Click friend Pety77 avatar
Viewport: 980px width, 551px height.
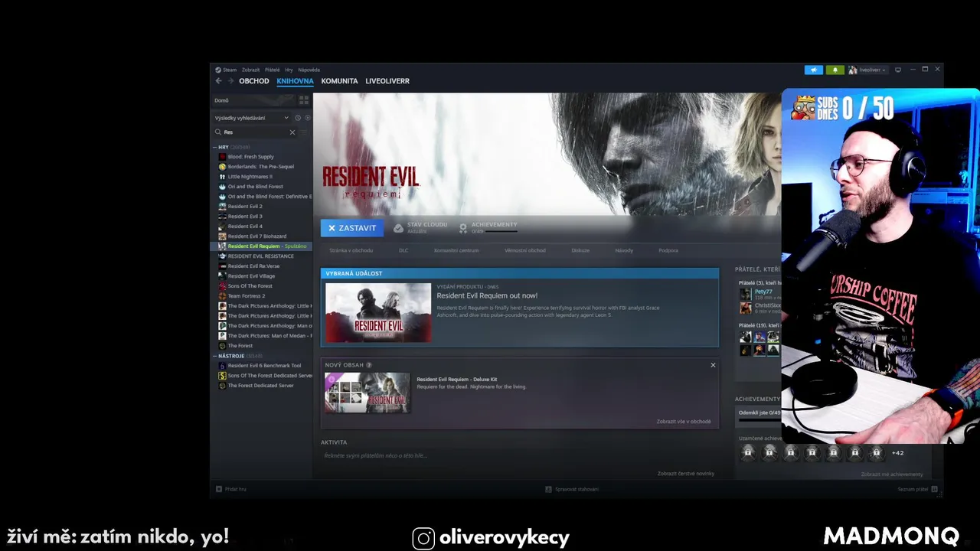pos(745,294)
